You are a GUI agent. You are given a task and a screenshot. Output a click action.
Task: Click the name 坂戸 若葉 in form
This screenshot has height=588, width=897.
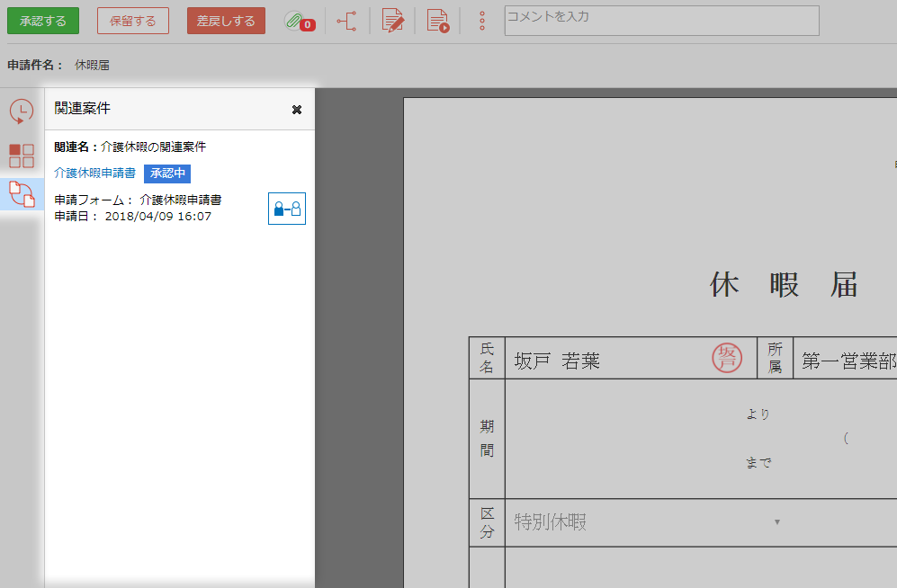pyautogui.click(x=557, y=361)
